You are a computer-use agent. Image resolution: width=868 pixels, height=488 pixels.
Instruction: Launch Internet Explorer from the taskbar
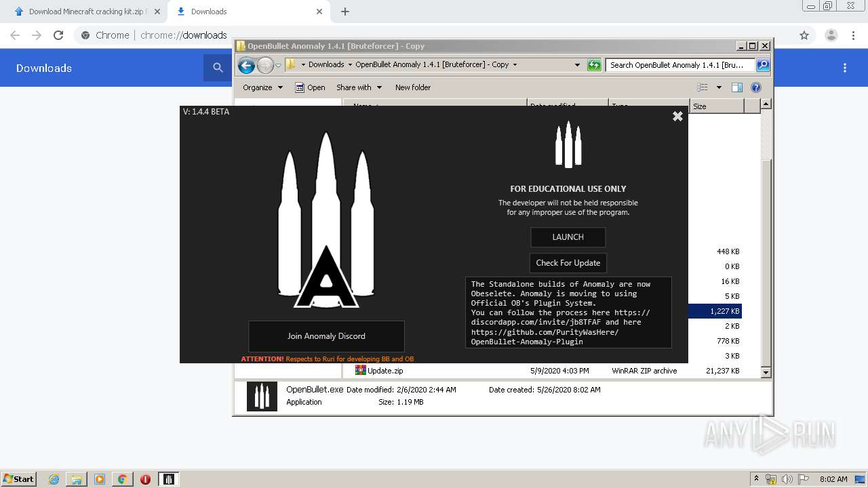tap(54, 479)
